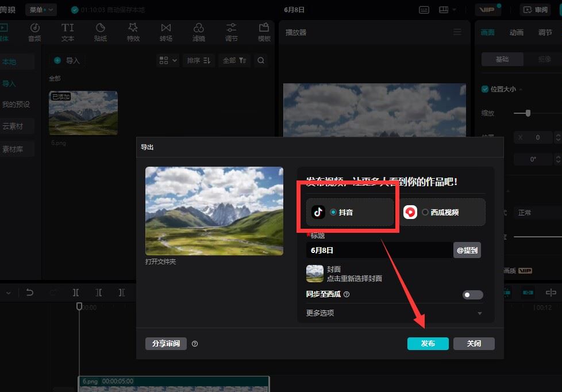
Task: Click the green plus 导入 import icon
Action: tap(57, 60)
